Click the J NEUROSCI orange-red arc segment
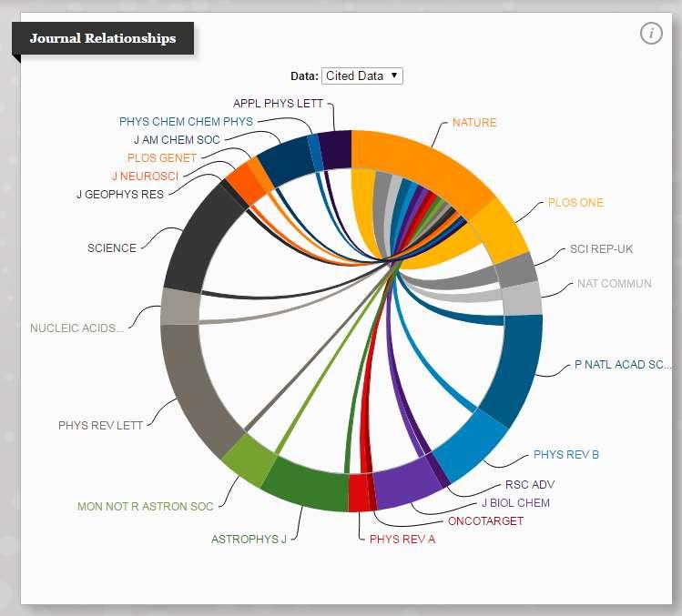This screenshot has width=682, height=616. 244,184
